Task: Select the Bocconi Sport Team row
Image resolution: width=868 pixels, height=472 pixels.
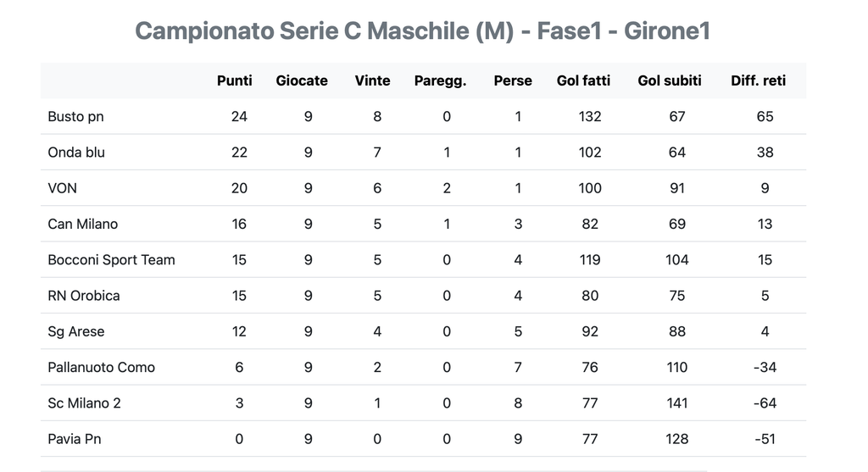Action: [x=111, y=259]
